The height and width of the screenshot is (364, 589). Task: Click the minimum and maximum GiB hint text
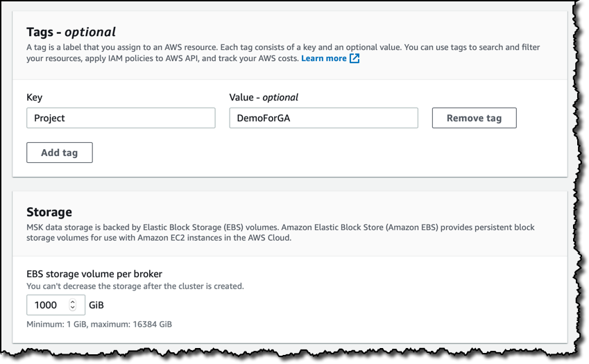click(x=99, y=324)
